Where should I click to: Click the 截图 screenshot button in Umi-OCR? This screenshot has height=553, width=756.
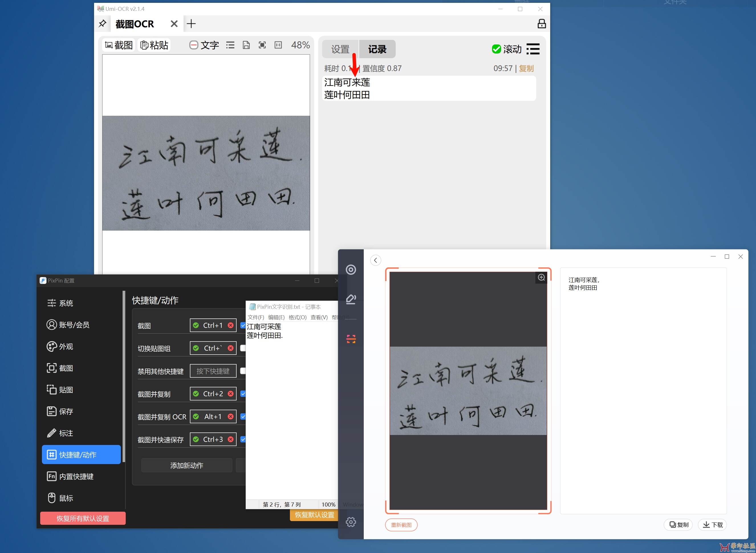pyautogui.click(x=119, y=45)
